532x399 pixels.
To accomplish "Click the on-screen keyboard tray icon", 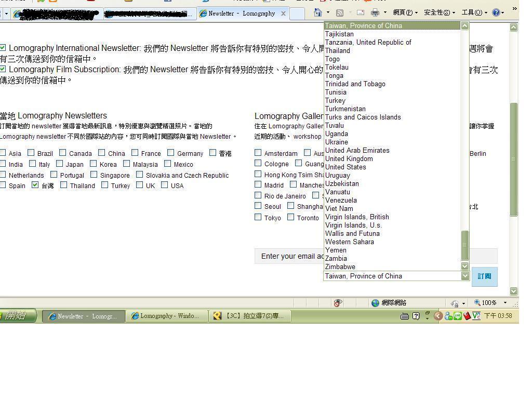I will click(x=404, y=316).
